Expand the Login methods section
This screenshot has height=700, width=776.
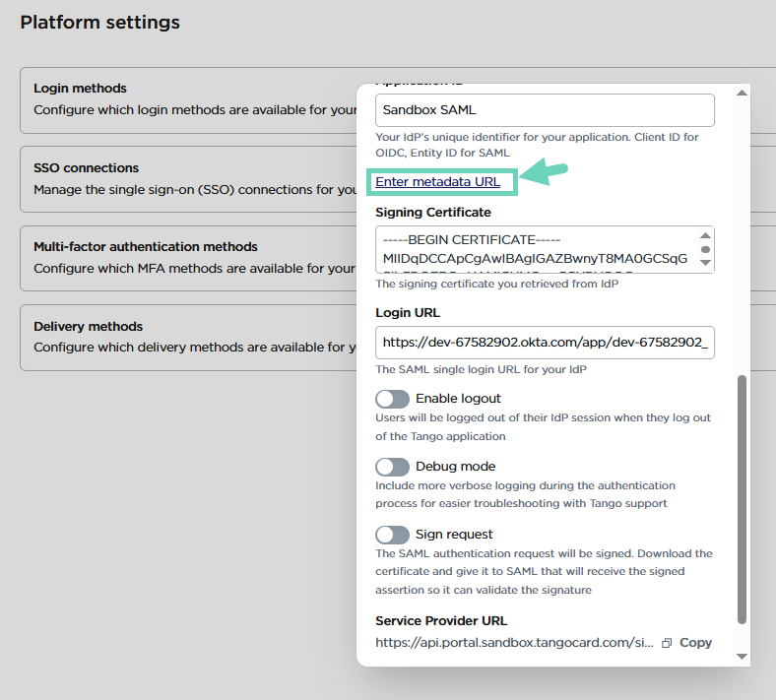click(187, 99)
